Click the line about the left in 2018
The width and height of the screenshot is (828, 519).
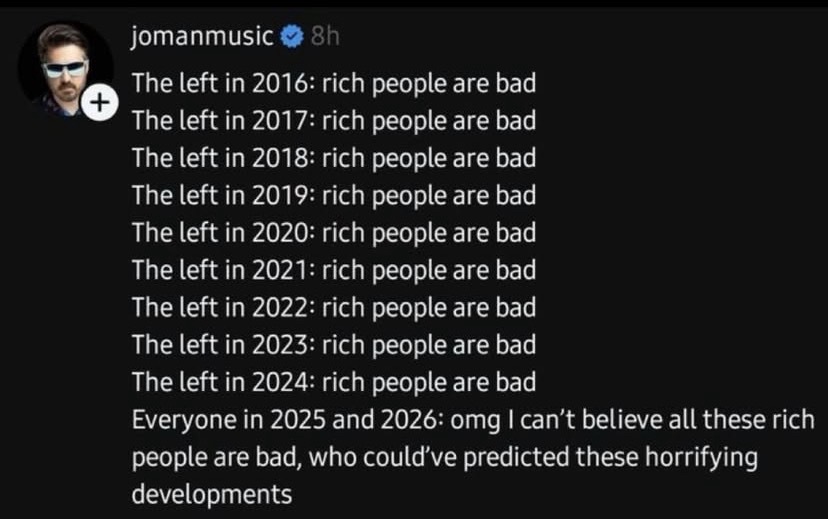coord(334,158)
